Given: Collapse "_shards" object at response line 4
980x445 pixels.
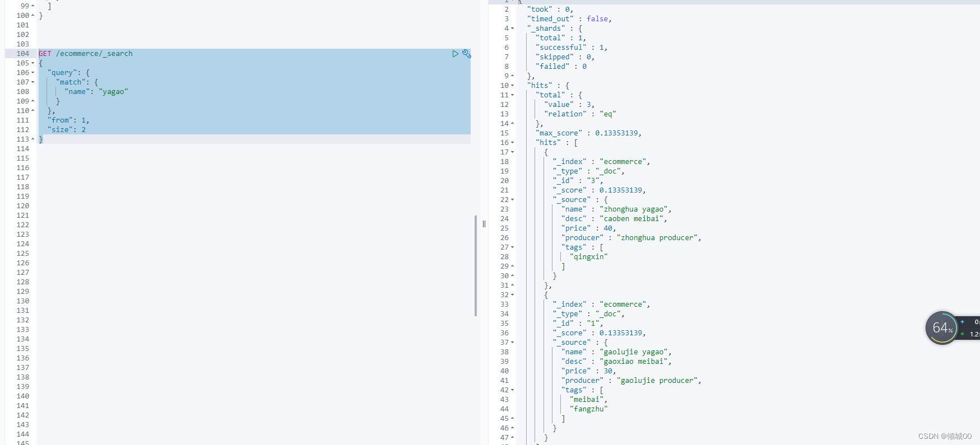Looking at the screenshot, I should 512,29.
